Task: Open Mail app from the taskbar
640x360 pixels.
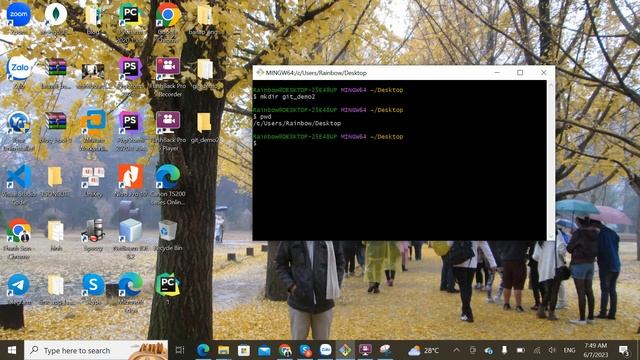Action: (264, 350)
